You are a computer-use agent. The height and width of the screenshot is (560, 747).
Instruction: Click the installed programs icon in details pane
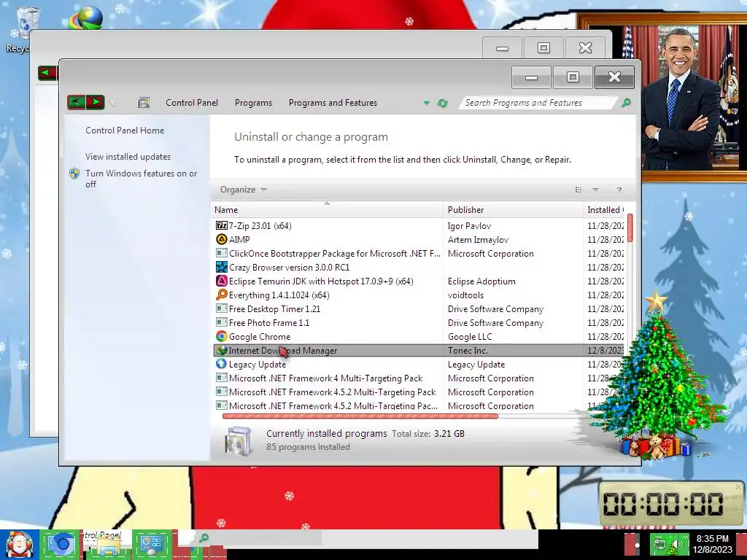pyautogui.click(x=239, y=440)
